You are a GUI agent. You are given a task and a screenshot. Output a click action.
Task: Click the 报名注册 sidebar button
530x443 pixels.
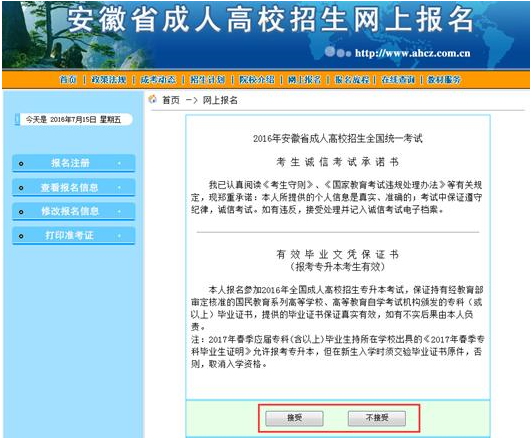[x=74, y=163]
